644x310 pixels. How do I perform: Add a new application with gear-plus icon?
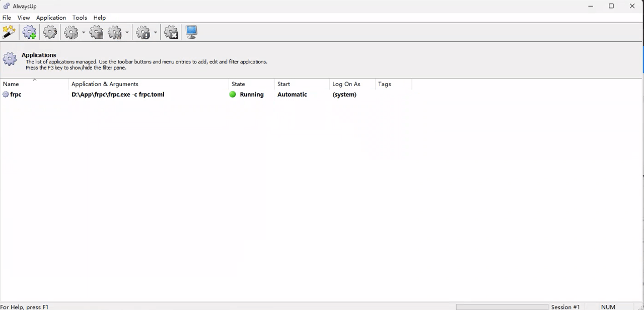30,32
